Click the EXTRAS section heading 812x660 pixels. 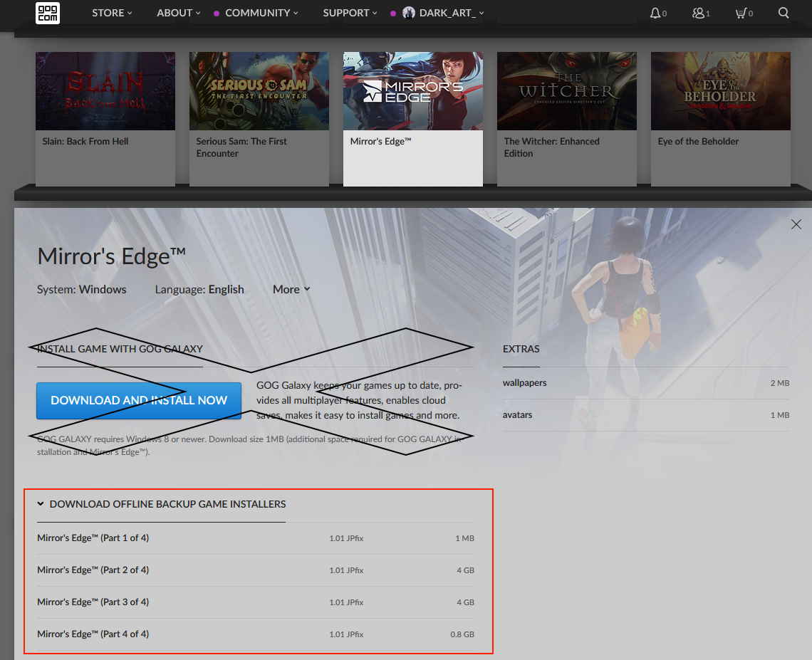tap(521, 349)
